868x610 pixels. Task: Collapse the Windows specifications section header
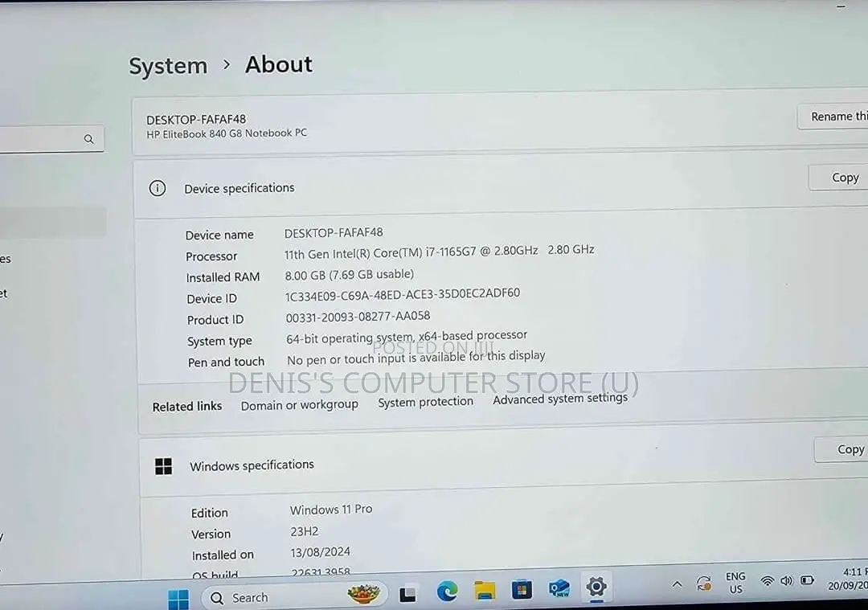504,461
